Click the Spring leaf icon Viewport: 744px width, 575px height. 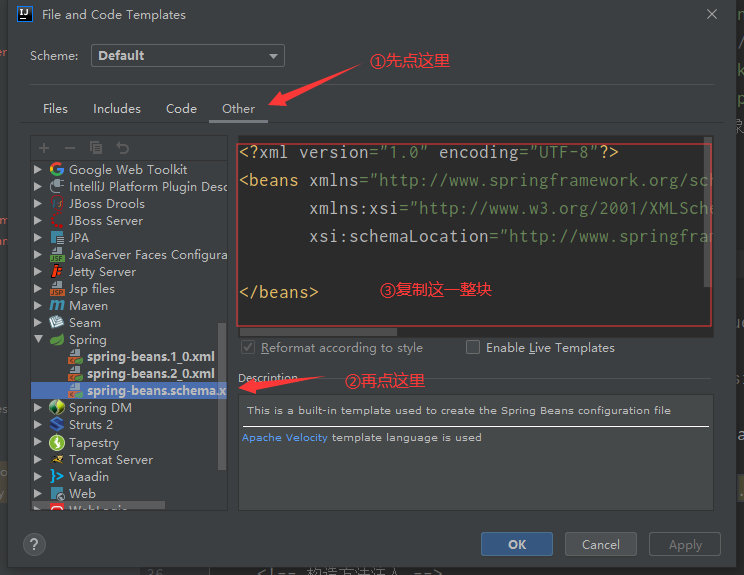(57, 340)
